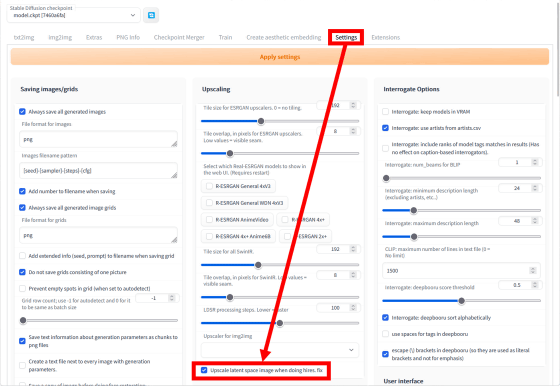Click the Apply settings button

280,57
